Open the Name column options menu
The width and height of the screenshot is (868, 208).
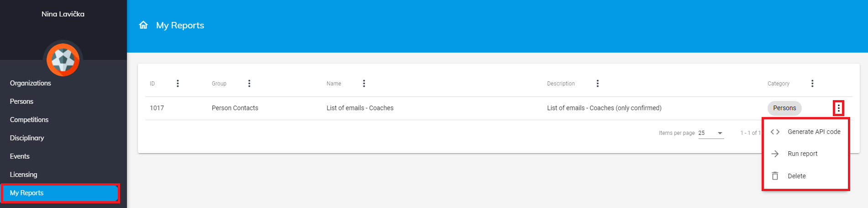[x=364, y=83]
